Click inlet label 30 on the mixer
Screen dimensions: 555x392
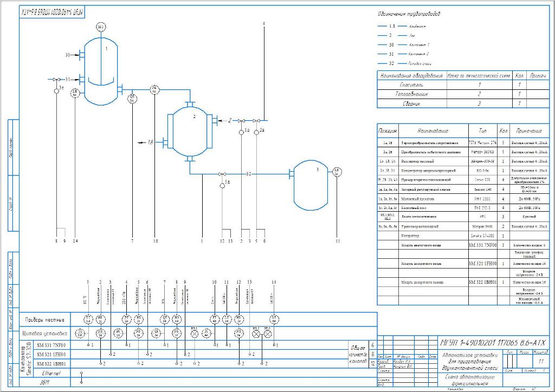click(x=68, y=55)
